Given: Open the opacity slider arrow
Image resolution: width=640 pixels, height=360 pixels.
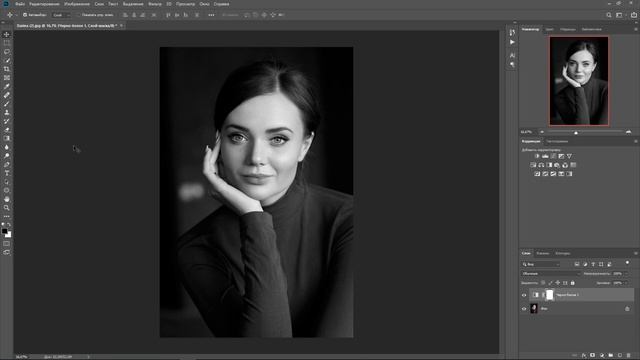Looking at the screenshot, I should [x=627, y=273].
